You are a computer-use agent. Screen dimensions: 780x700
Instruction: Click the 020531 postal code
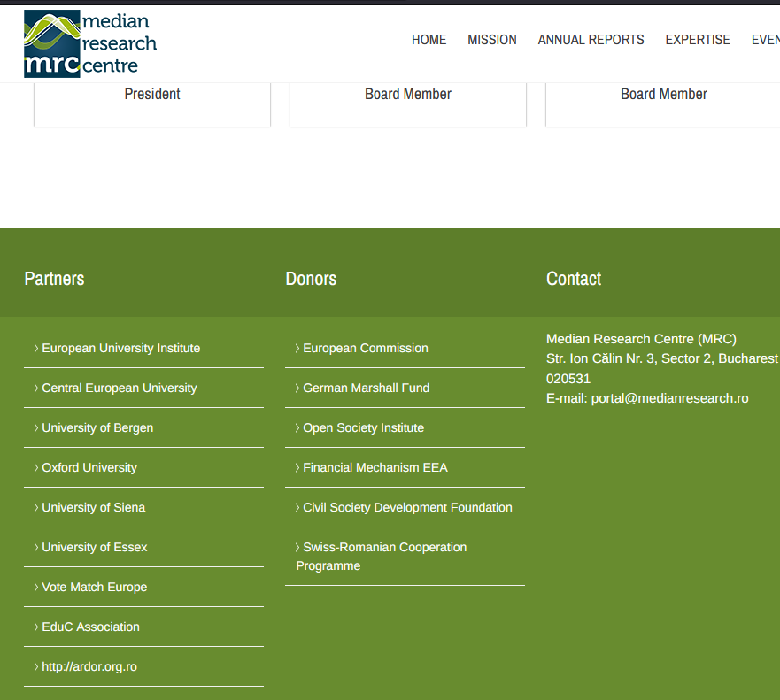(568, 379)
